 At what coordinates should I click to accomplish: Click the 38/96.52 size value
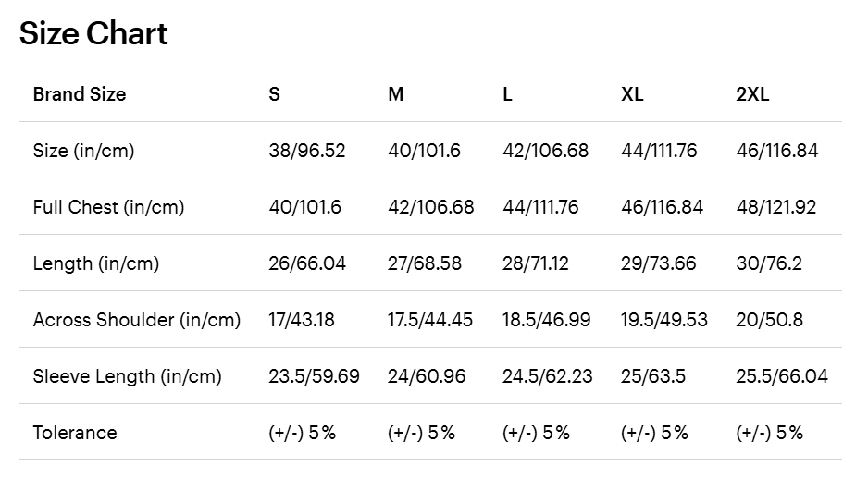[307, 151]
